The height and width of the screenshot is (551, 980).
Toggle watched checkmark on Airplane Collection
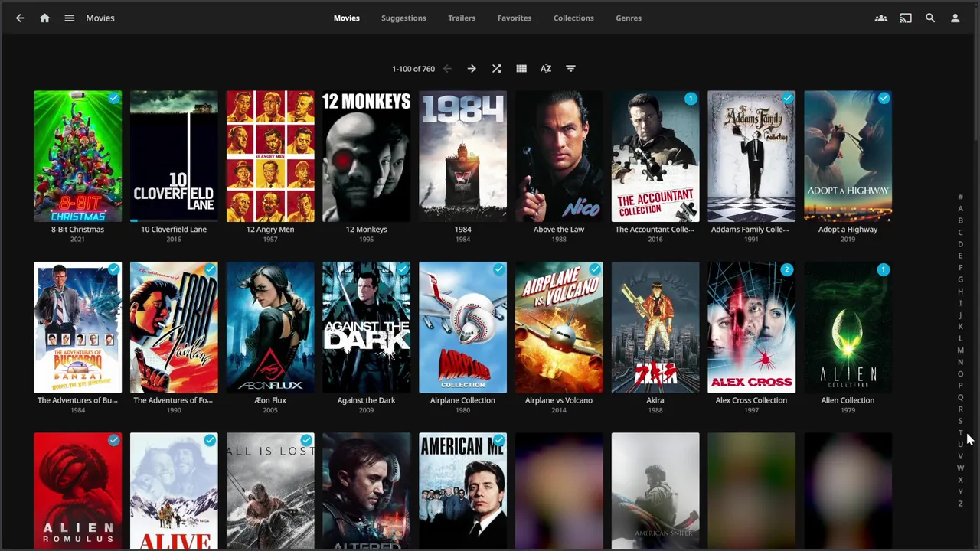(x=499, y=269)
